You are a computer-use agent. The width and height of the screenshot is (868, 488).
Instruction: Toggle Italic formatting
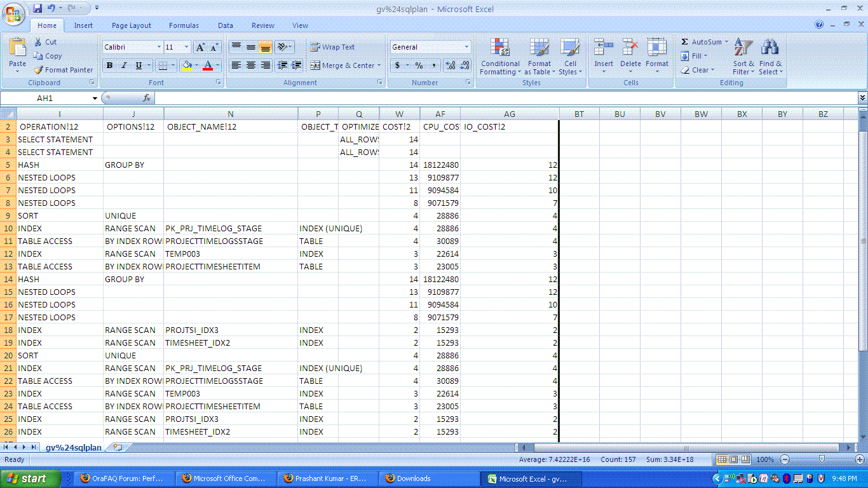(x=124, y=65)
